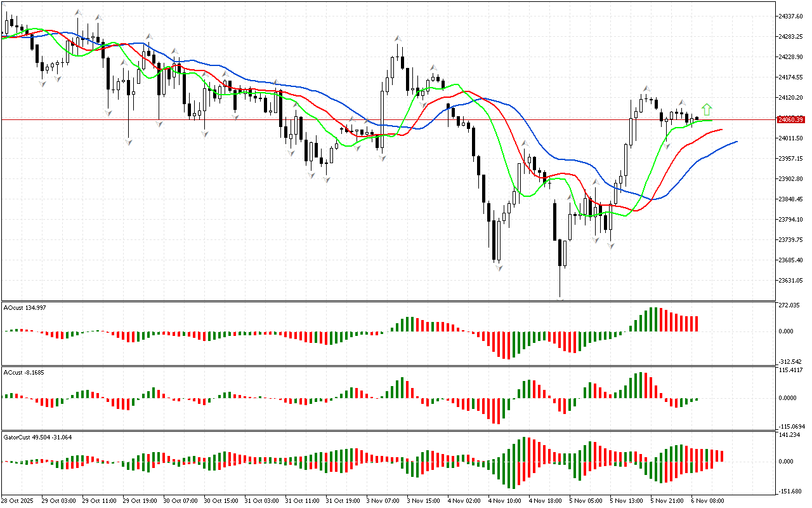Screen dimensions: 812x508
Task: Select the up fractal above the 3 Nov spike
Action: 398,39
